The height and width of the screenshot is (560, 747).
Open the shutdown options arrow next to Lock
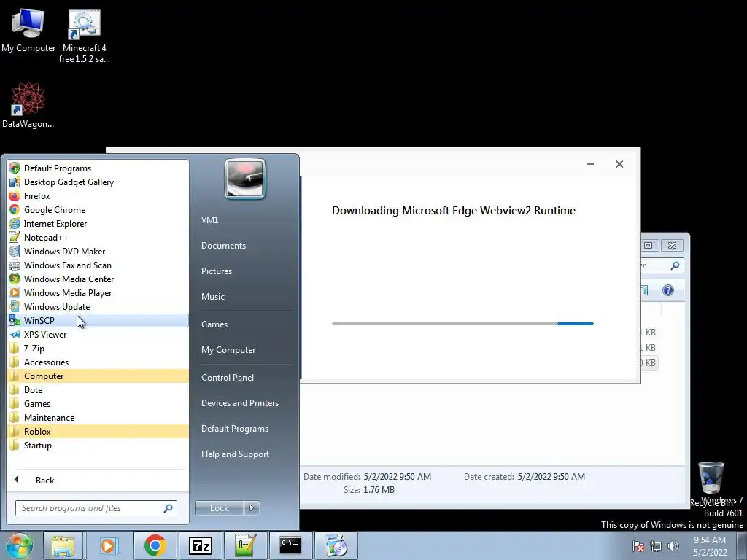click(x=252, y=508)
